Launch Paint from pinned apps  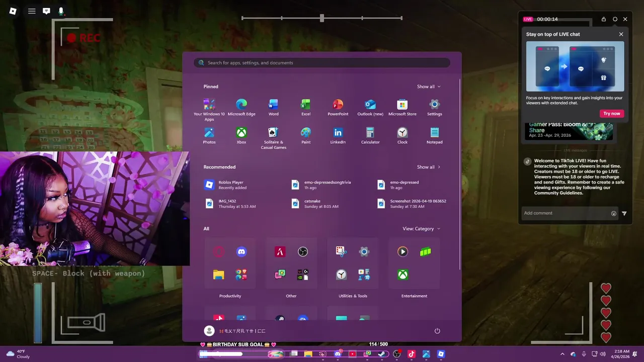(x=305, y=136)
